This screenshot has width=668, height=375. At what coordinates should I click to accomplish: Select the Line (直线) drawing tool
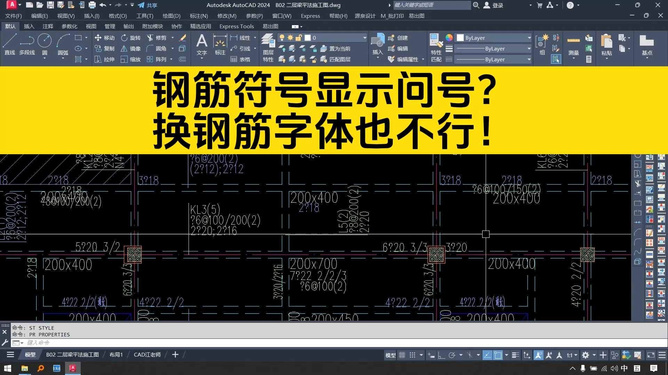(x=9, y=45)
